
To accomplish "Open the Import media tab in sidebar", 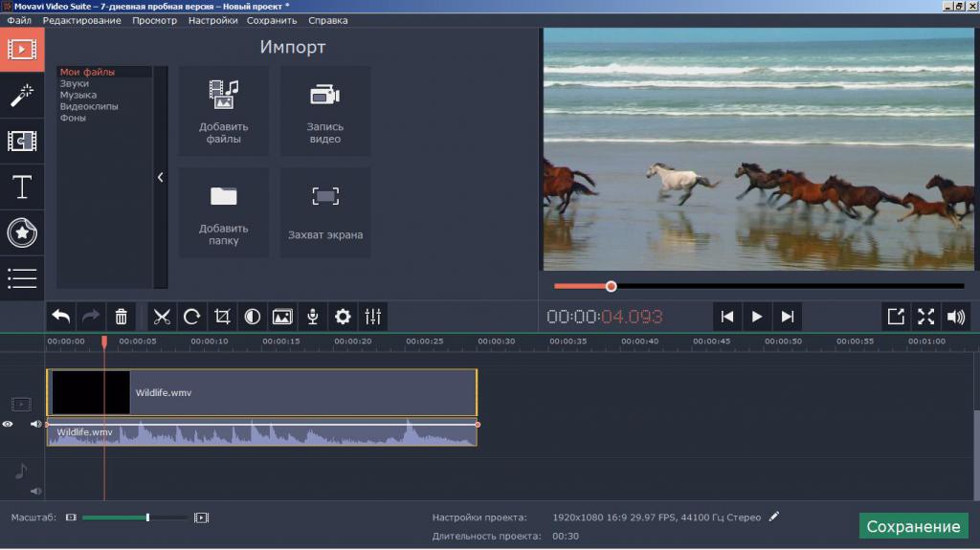I will [22, 50].
